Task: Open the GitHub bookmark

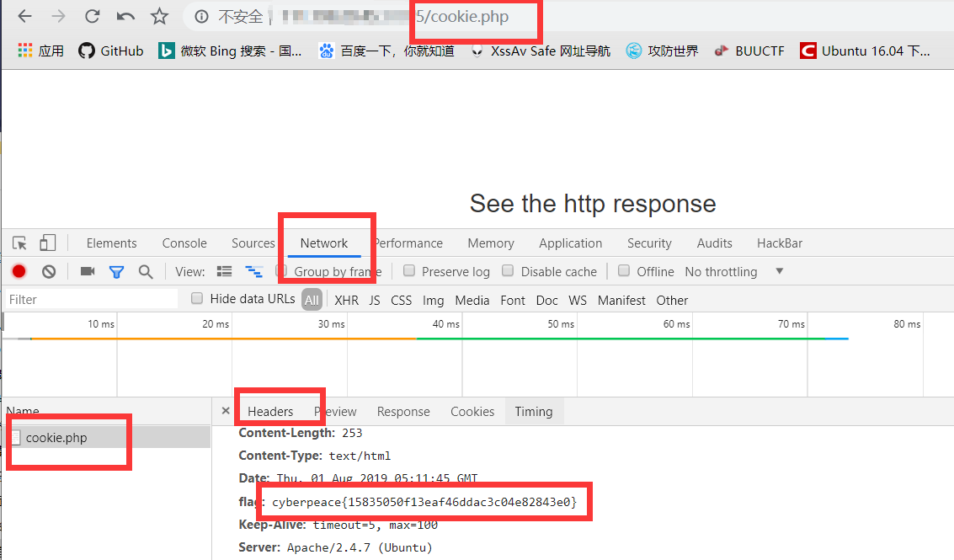Action: click(111, 51)
